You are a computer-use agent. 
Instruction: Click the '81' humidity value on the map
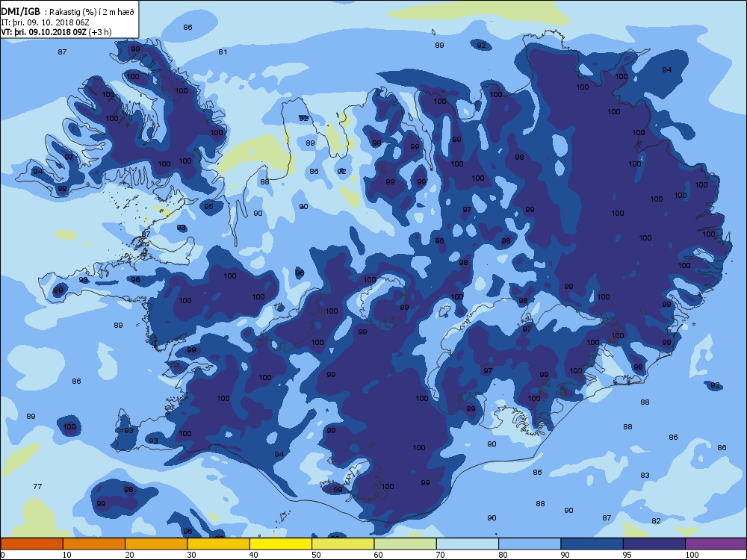tap(223, 52)
